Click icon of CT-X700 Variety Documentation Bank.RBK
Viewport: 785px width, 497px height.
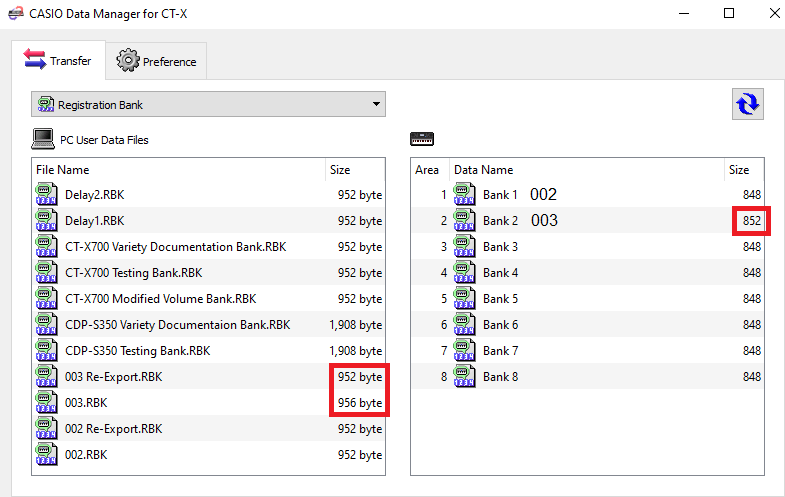[x=46, y=246]
